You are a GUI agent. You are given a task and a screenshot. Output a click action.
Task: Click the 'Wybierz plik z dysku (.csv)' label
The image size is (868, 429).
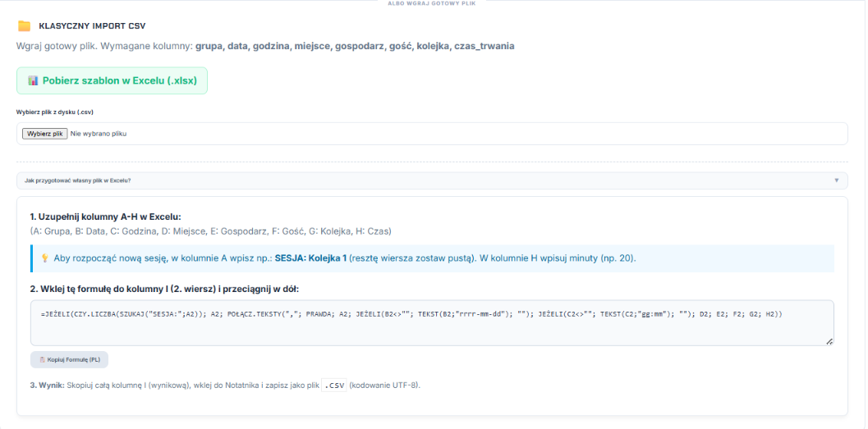[x=55, y=112]
